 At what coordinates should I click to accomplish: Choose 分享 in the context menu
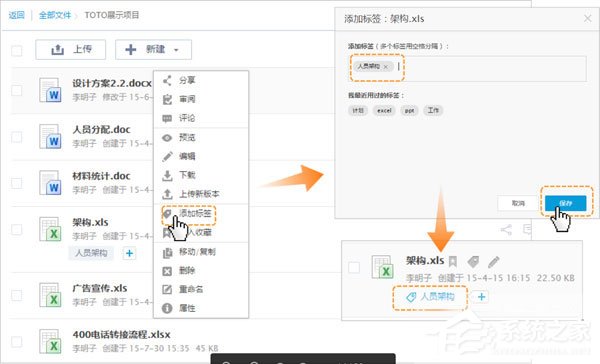(201, 80)
